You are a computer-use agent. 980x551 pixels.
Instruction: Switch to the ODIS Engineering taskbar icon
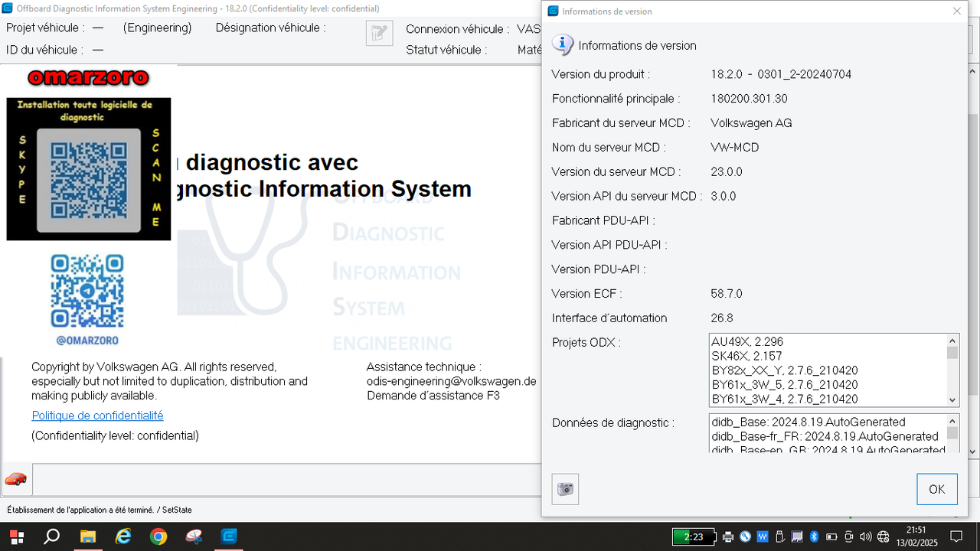229,536
